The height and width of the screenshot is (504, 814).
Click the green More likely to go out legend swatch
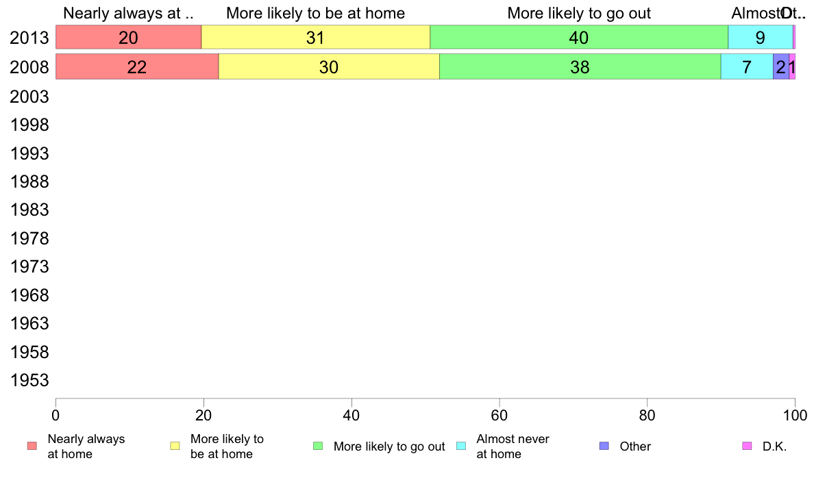(x=318, y=446)
